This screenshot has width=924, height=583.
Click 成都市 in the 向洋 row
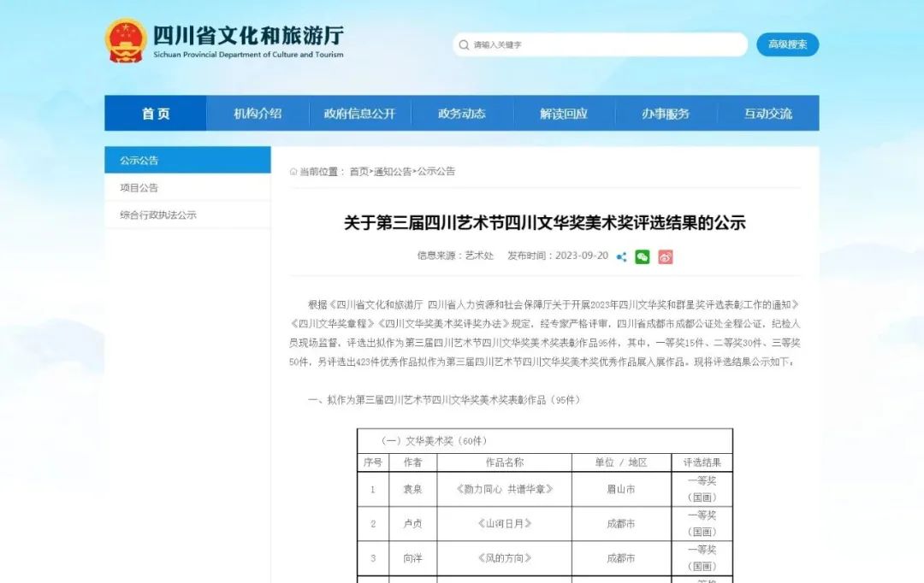pos(621,558)
